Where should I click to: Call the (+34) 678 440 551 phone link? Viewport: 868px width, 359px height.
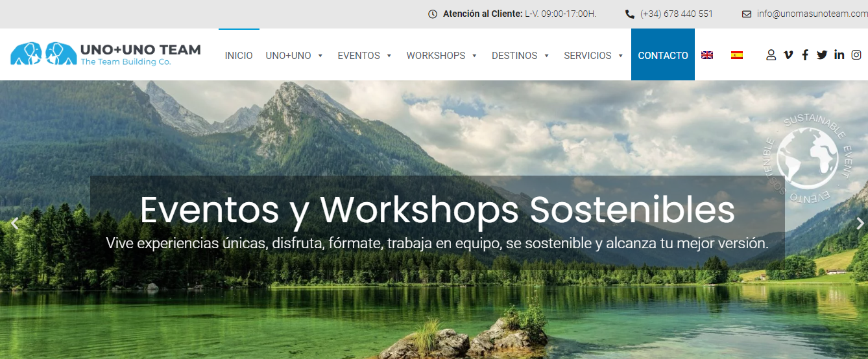click(x=669, y=14)
